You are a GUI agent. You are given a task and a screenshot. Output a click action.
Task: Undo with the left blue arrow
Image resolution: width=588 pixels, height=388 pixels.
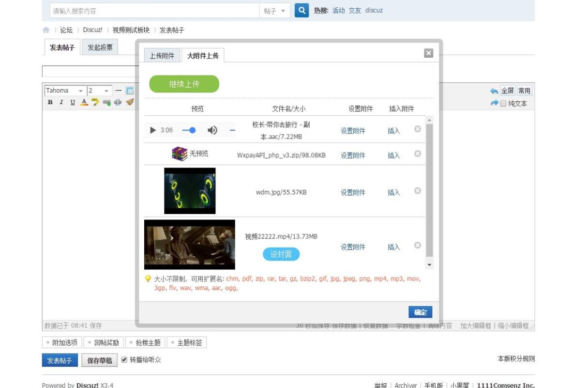coord(494,91)
